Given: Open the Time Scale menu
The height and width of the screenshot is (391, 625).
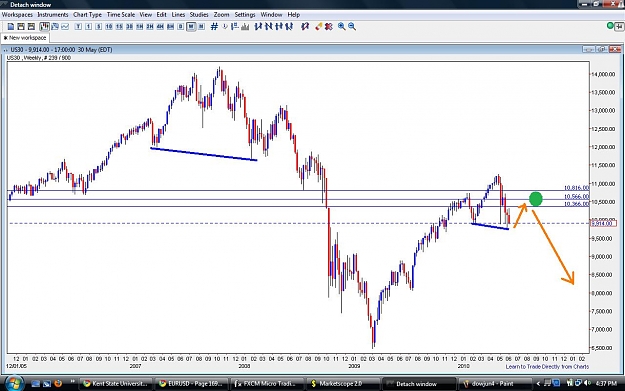Looking at the screenshot, I should tap(121, 14).
